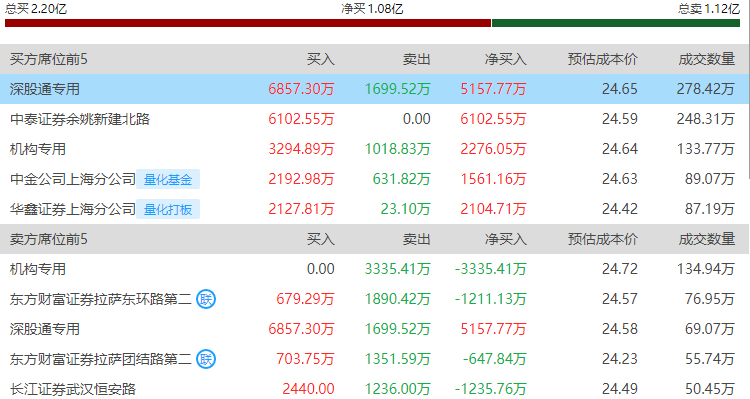Image resolution: width=750 pixels, height=399 pixels.
Task: Click the 量化基金 tag
Action: (x=168, y=179)
